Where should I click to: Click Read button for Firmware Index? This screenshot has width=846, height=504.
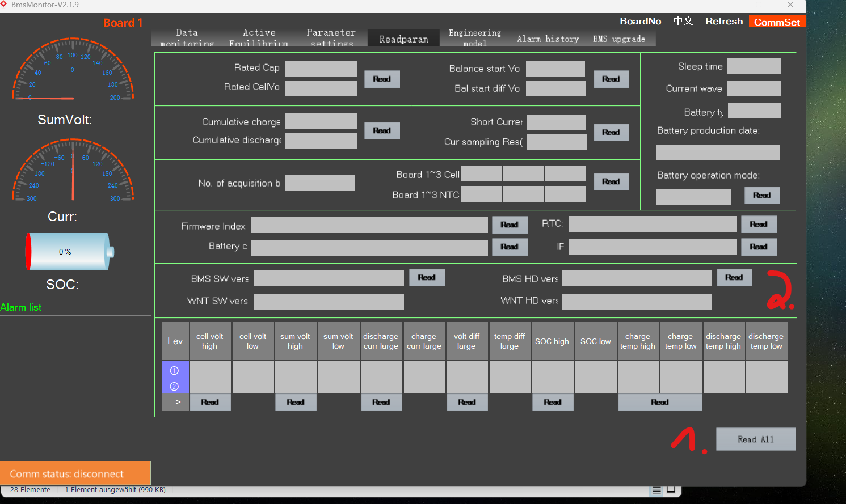click(509, 225)
